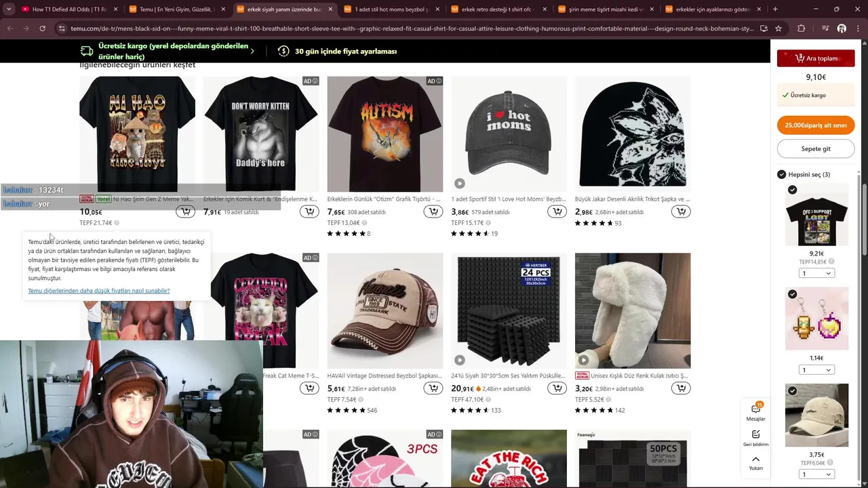Image resolution: width=868 pixels, height=488 pixels.
Task: Uncheck the pixel keychain cart item
Action: pyautogui.click(x=792, y=294)
